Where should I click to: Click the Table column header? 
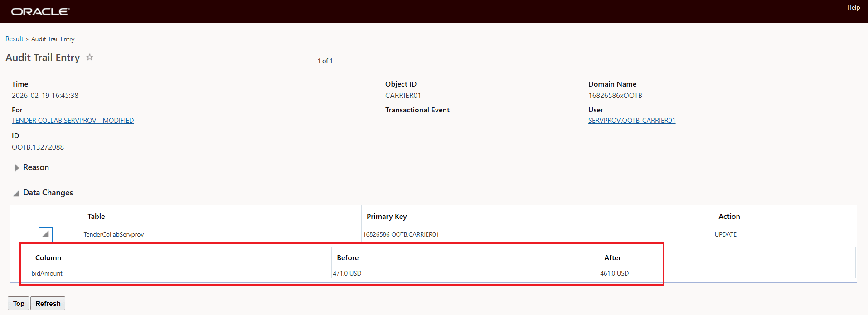pos(96,217)
